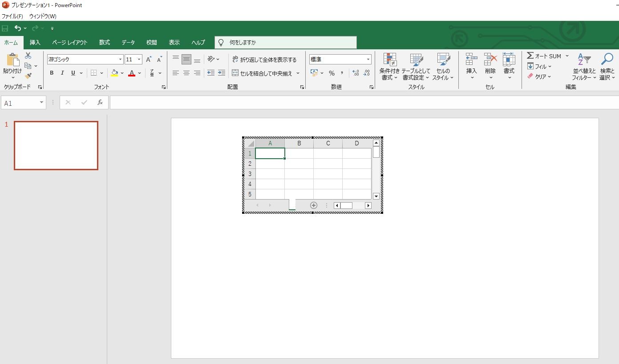Click the decrease decimal places icon
Viewport: 619px width, 364px height.
(366, 73)
